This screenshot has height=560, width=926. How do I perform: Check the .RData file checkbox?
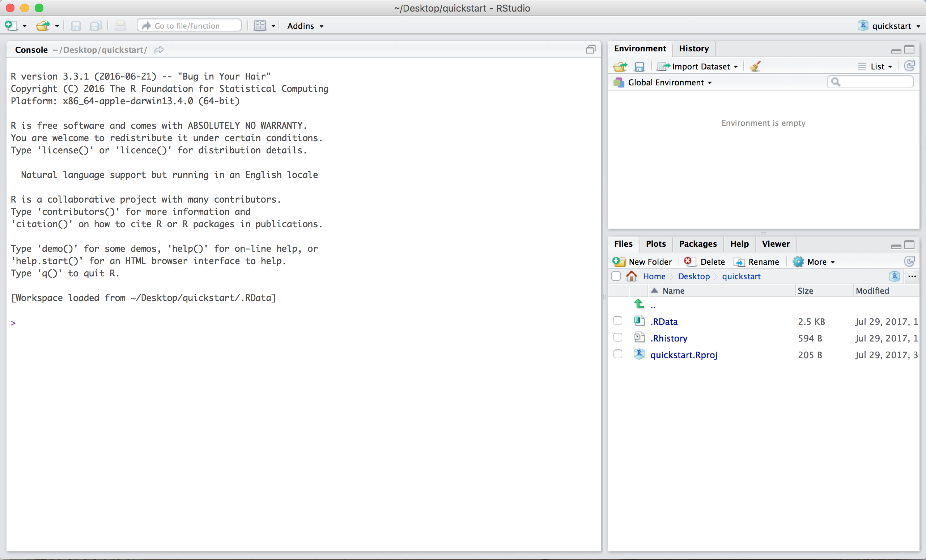pyautogui.click(x=617, y=321)
